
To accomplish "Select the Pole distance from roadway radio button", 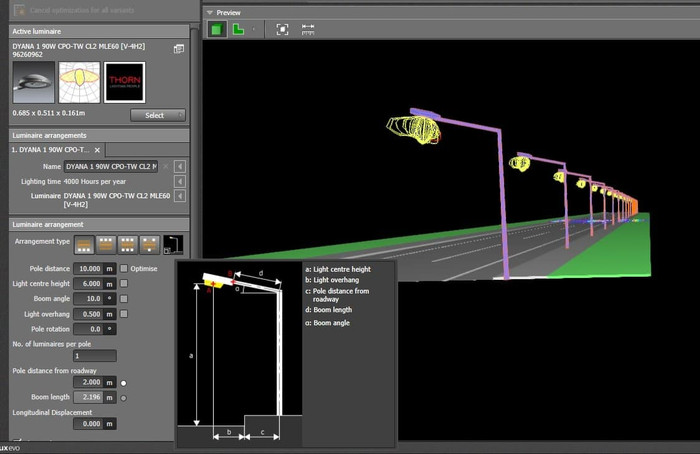I will [124, 383].
